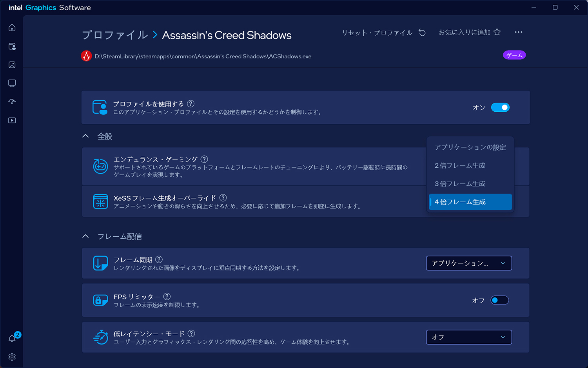The image size is (588, 368).
Task: Enable the FPS リミッター toggle
Action: (x=499, y=300)
